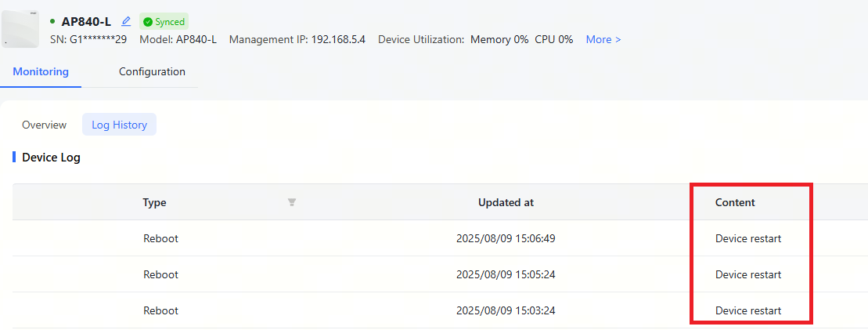The height and width of the screenshot is (330, 868).
Task: Select the Reboot entry from 15:06:49
Action: (160, 238)
